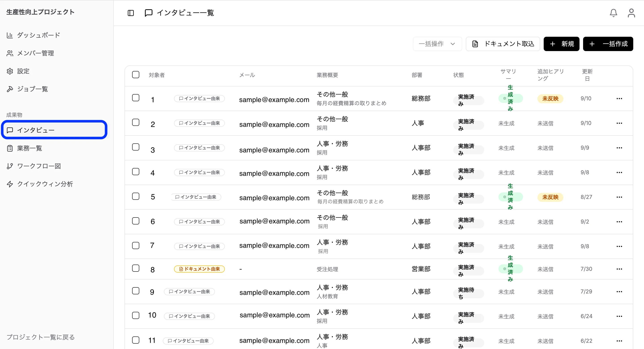Open the three-dot menu for row 2
The height and width of the screenshot is (349, 644).
tap(619, 123)
